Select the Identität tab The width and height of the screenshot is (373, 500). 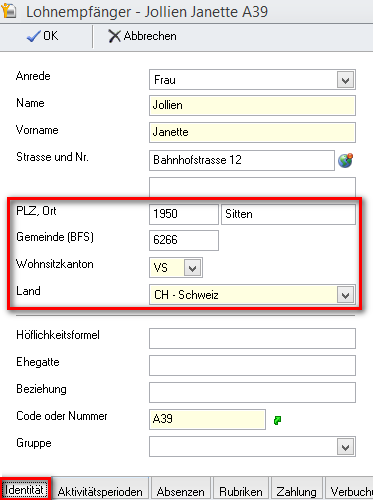[24, 490]
